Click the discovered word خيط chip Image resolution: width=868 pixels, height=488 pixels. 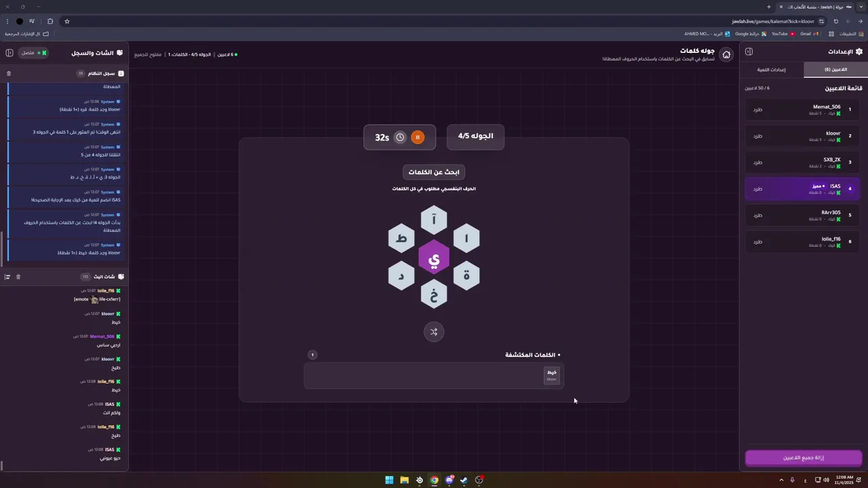point(552,375)
